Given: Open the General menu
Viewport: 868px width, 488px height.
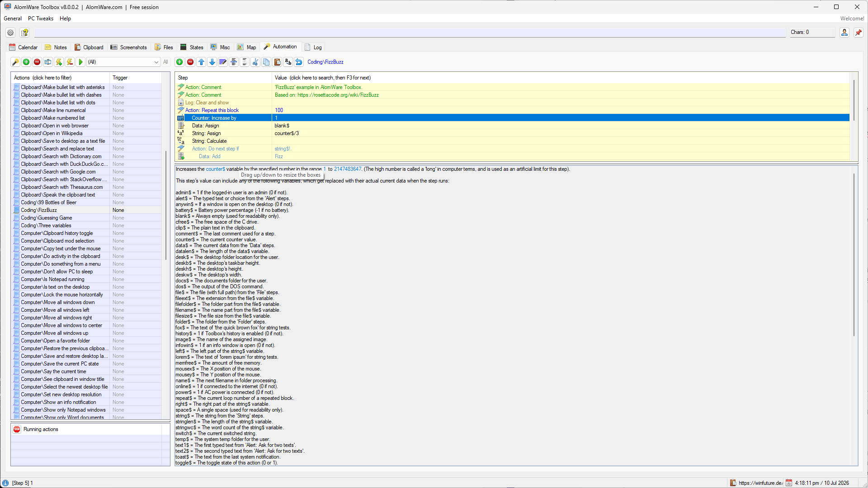Looking at the screenshot, I should [x=13, y=19].
